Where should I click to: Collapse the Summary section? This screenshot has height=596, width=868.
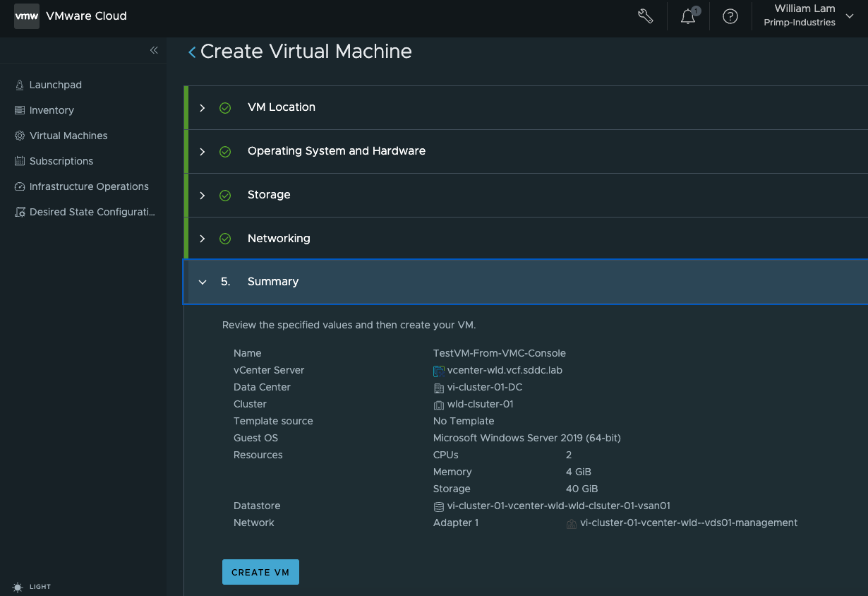pos(203,281)
